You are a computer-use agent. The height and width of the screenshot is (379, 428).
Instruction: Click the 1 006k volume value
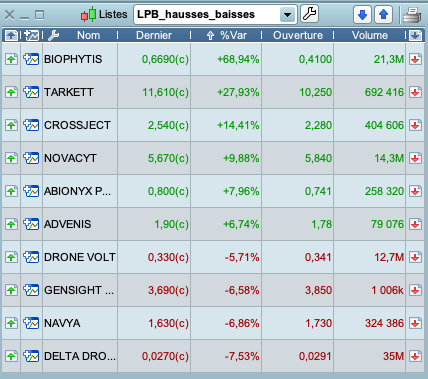coord(388,290)
